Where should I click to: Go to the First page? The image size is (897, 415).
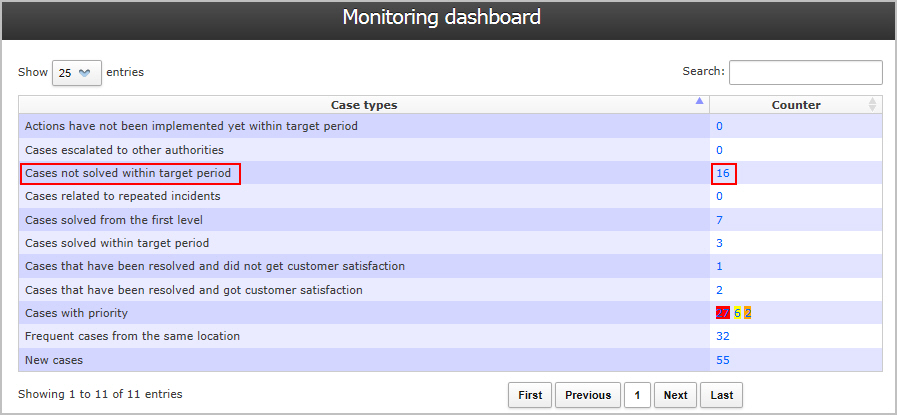coord(530,395)
